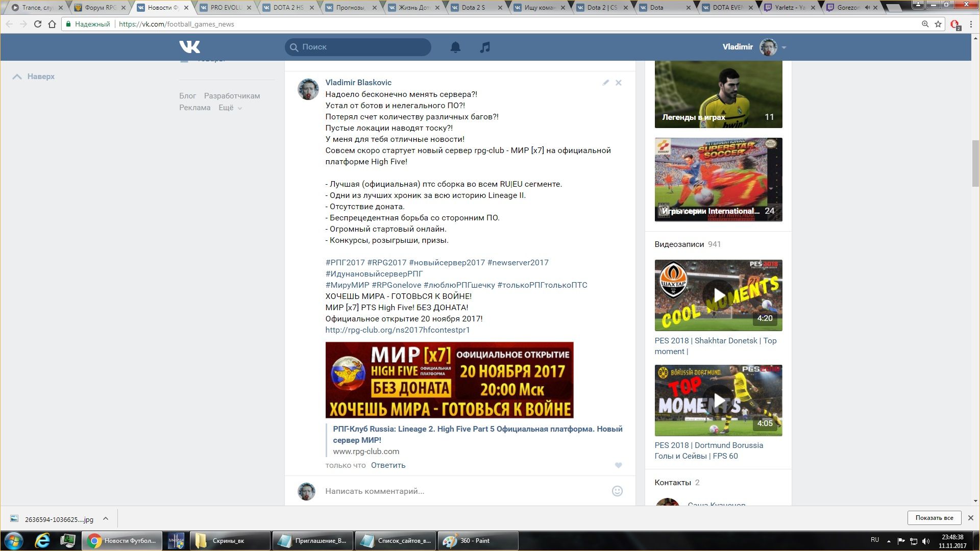
Task: Open Видеозаписи section header
Action: tap(679, 244)
